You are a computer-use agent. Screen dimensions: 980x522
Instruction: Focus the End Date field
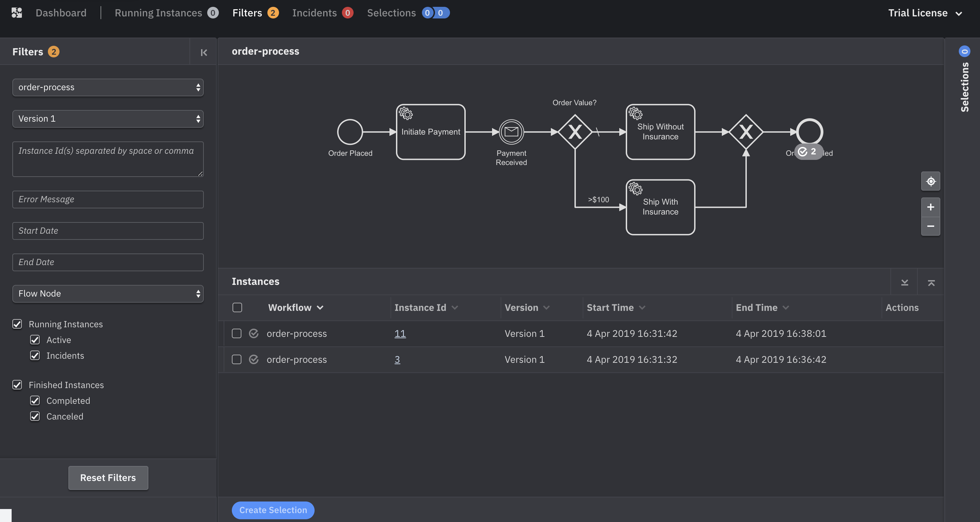108,262
